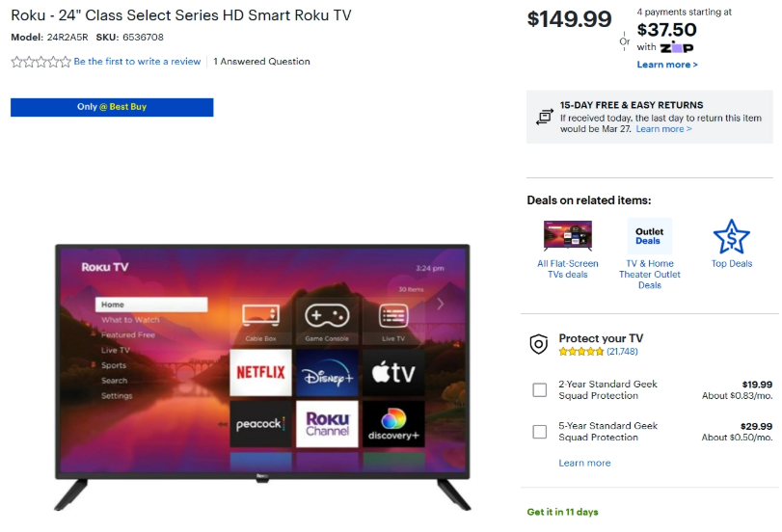Screen dimensions: 782x532
Task: Open the 21,748 protection reviews count
Action: click(622, 352)
